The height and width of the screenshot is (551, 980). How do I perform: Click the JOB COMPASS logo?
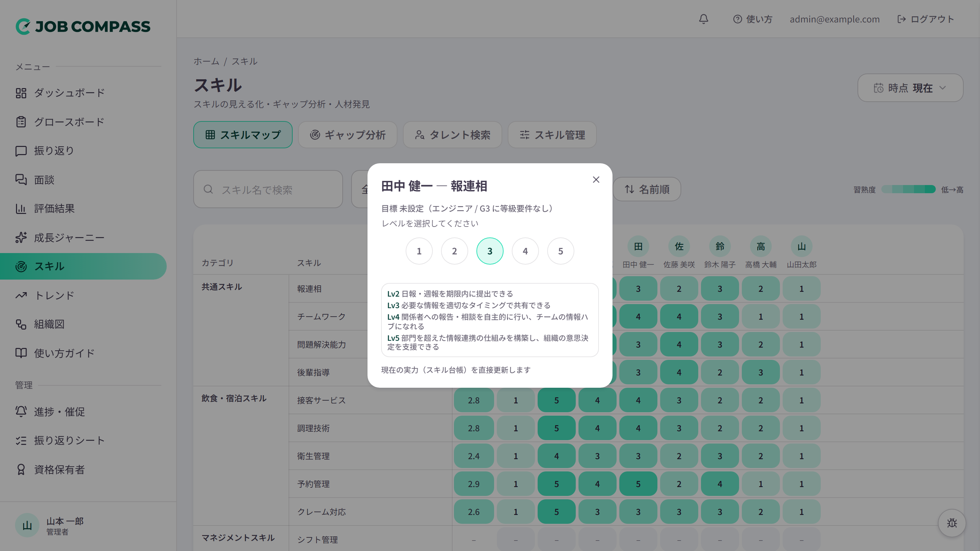(83, 26)
